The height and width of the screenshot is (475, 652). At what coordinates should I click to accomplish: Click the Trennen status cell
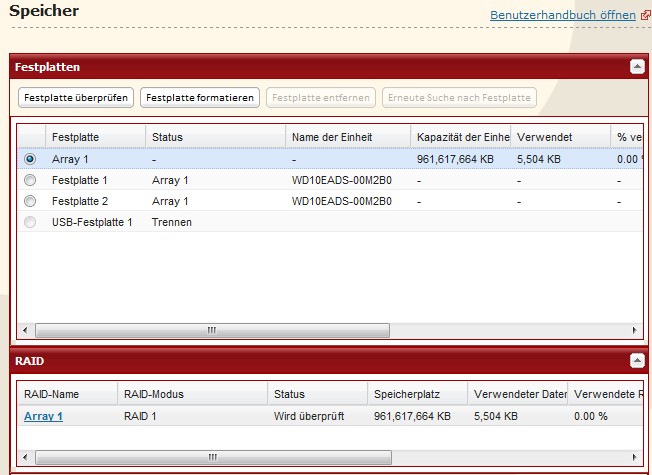click(x=172, y=222)
